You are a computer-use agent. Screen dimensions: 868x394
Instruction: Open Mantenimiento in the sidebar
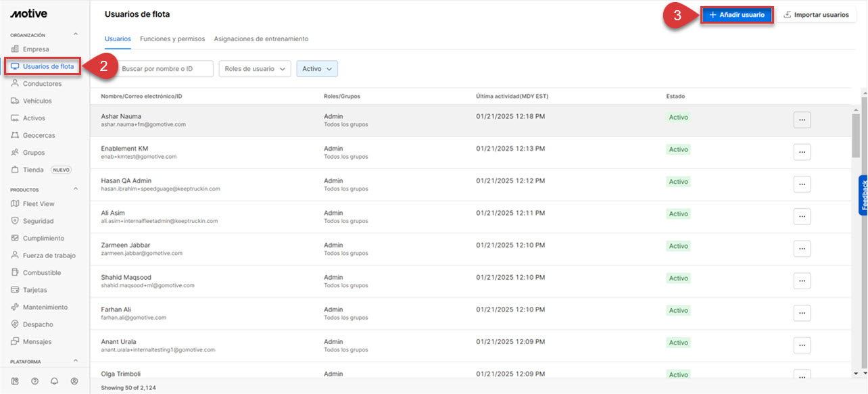[45, 307]
